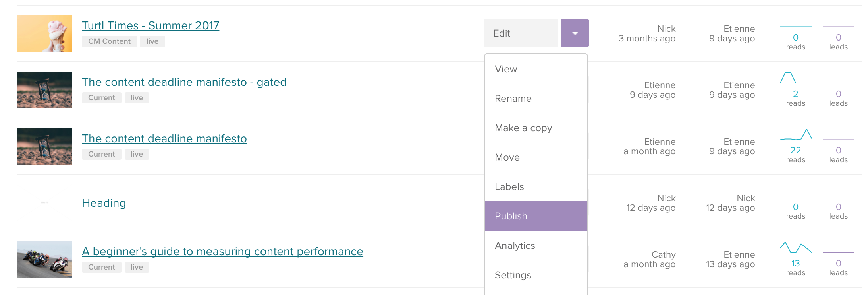Click the motorcycle racing thumbnail

44,259
